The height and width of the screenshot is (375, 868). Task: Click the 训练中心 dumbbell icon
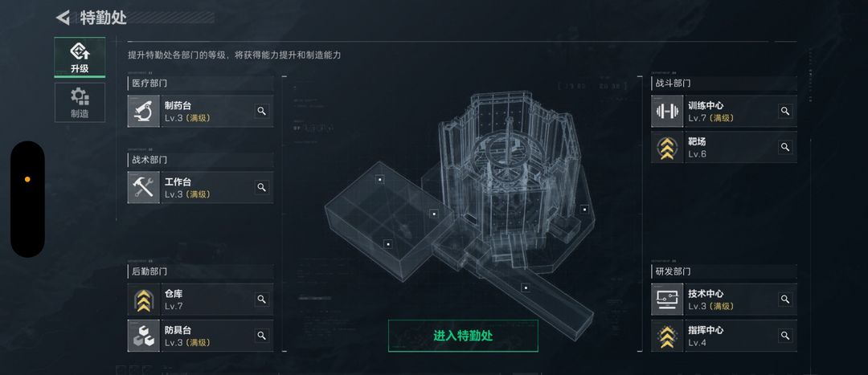click(667, 111)
